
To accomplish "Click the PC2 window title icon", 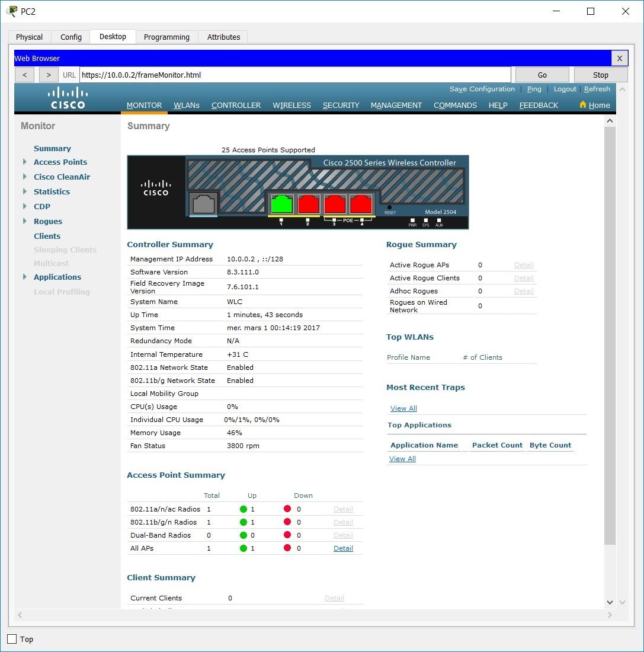I will pyautogui.click(x=12, y=11).
